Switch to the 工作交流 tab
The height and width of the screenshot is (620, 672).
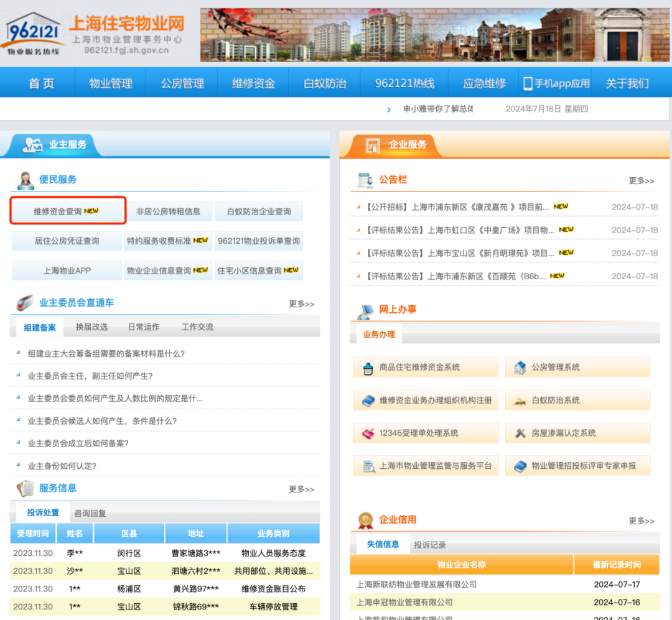pos(197,327)
